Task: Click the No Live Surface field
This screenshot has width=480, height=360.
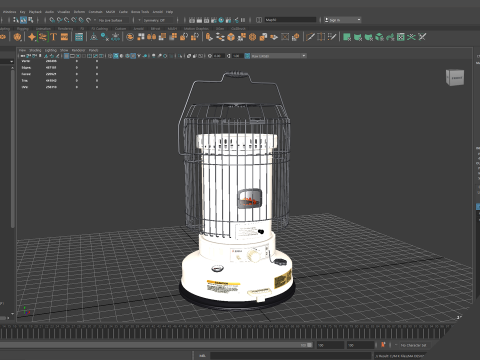Action: (113, 20)
